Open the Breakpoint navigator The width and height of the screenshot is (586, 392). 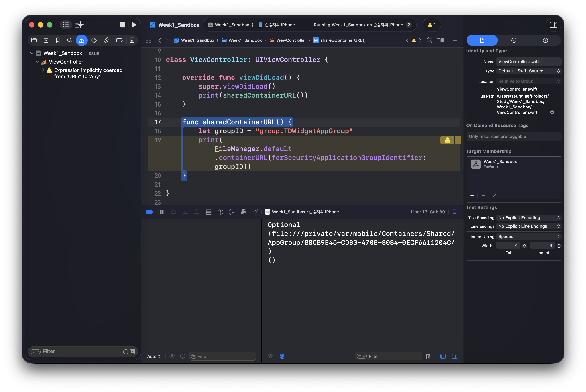point(120,40)
